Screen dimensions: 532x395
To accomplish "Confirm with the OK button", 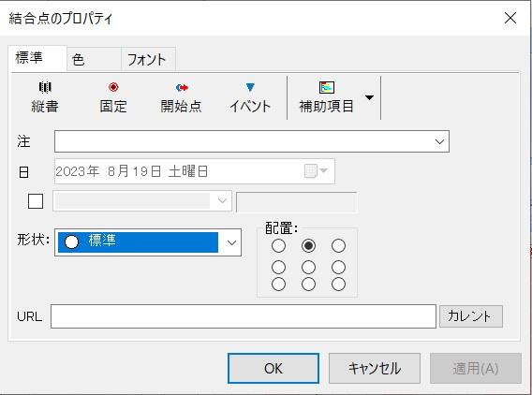I will pyautogui.click(x=273, y=368).
